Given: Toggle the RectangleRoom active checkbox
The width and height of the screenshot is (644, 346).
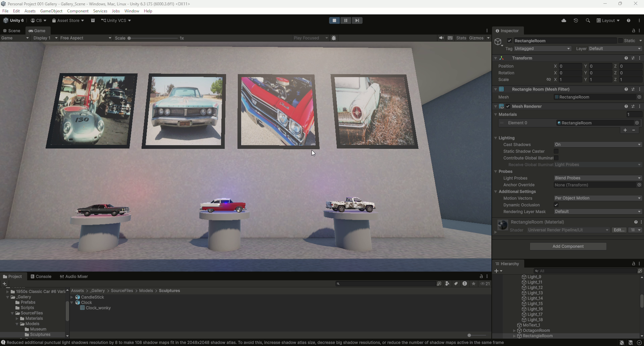Looking at the screenshot, I should click(509, 41).
